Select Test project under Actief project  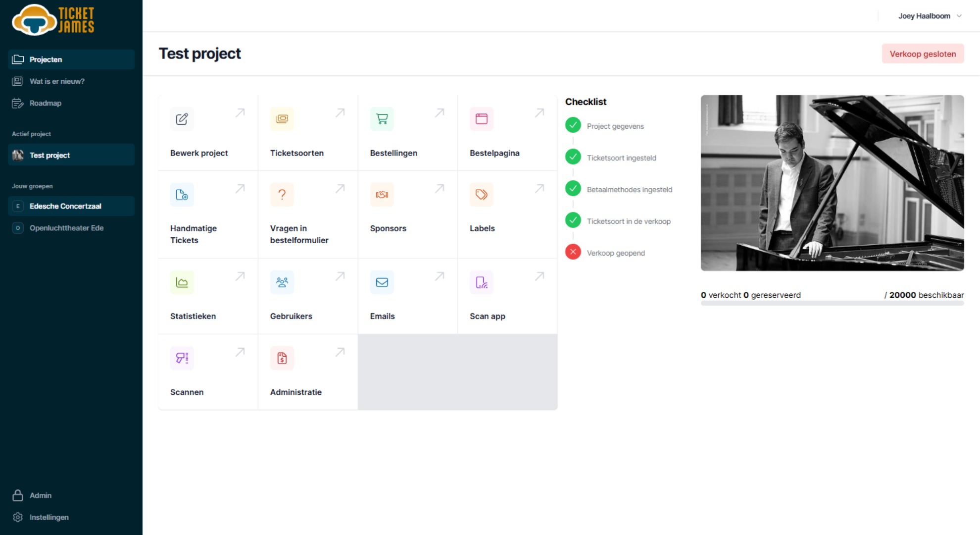coord(71,155)
